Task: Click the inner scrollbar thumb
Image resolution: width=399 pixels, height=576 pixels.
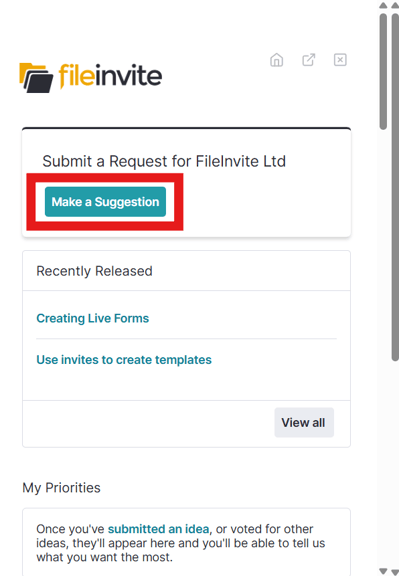Action: click(383, 72)
